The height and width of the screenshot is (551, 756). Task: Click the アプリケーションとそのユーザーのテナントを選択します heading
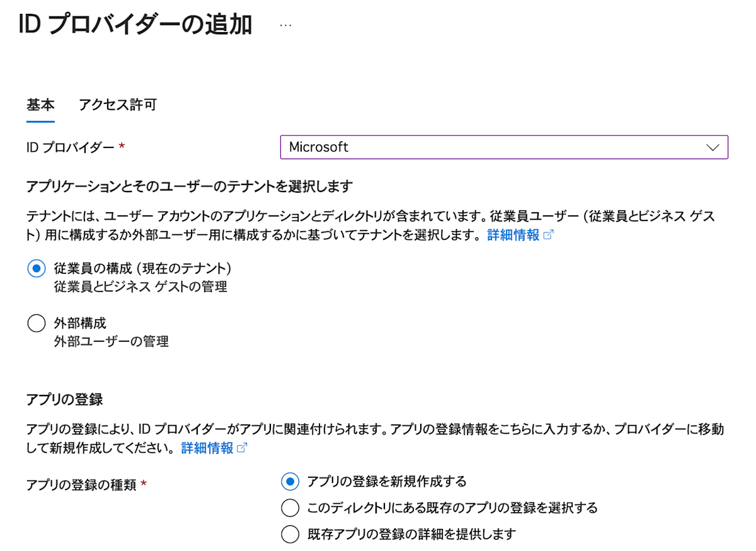(189, 186)
